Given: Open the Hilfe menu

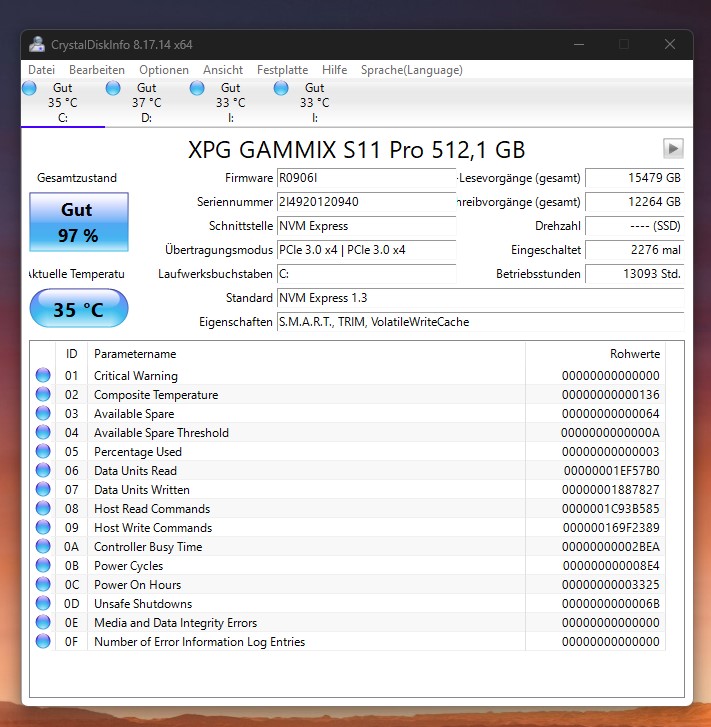Looking at the screenshot, I should tap(334, 70).
